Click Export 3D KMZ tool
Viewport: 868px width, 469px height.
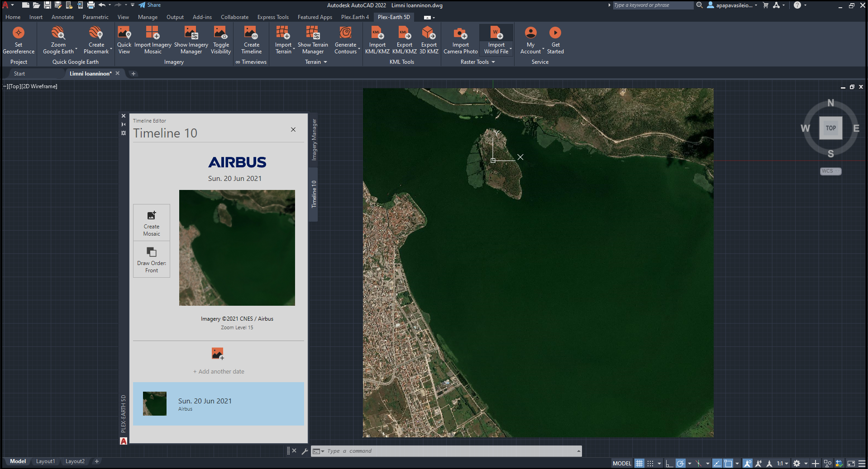429,40
